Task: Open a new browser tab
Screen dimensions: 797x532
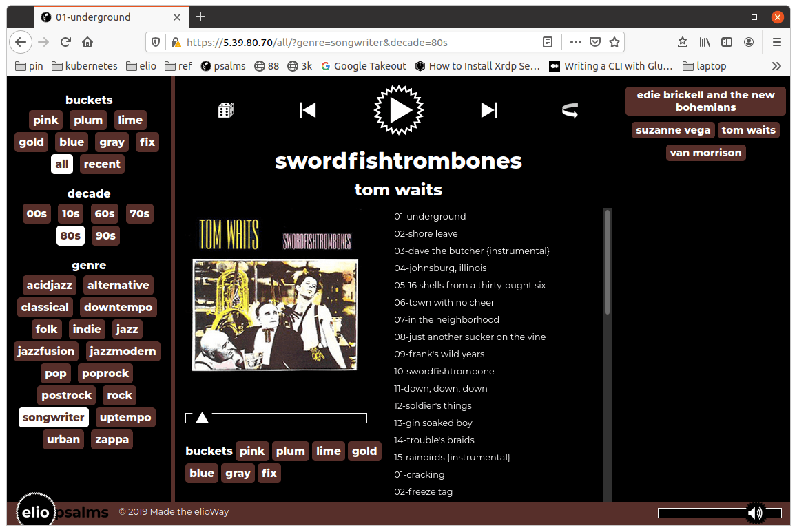Action: pyautogui.click(x=200, y=17)
